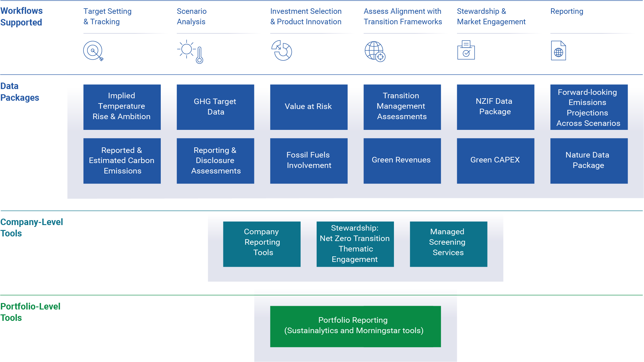This screenshot has width=644, height=362.
Task: Click the Target Setting bullseye icon
Action: (x=93, y=51)
